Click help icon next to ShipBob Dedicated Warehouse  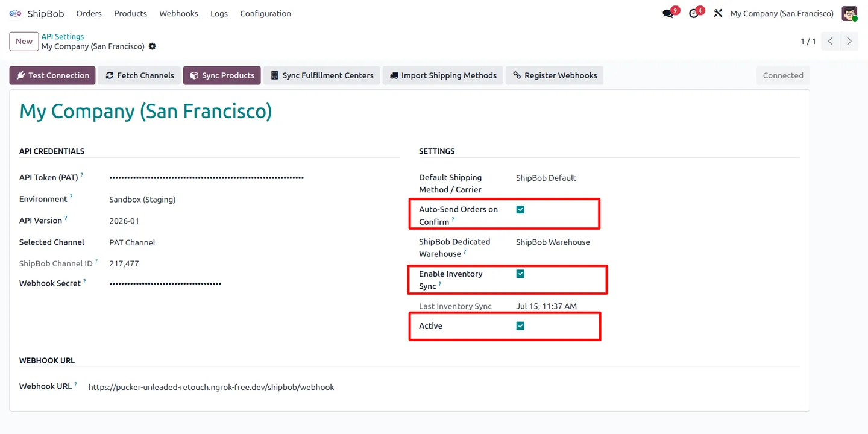click(x=465, y=252)
